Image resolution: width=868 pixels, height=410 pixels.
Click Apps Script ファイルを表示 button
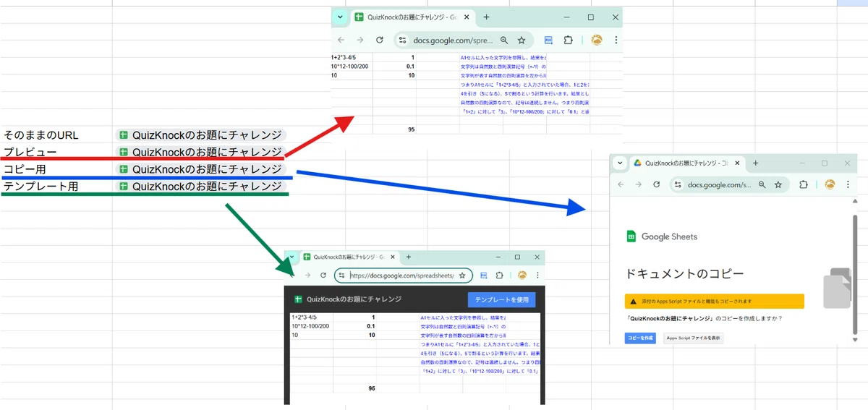693,338
